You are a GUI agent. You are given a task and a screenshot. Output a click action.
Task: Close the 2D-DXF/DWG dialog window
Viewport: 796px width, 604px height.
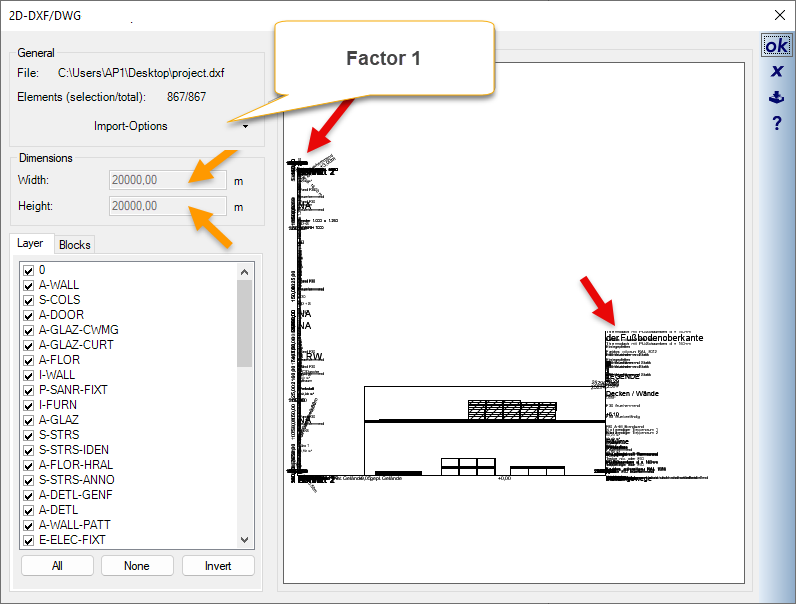780,15
